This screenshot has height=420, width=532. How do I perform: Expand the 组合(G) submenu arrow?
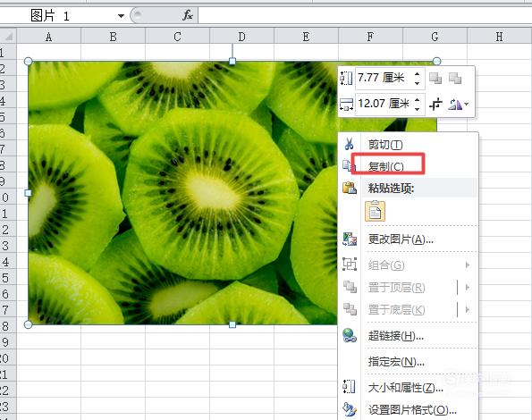(468, 265)
